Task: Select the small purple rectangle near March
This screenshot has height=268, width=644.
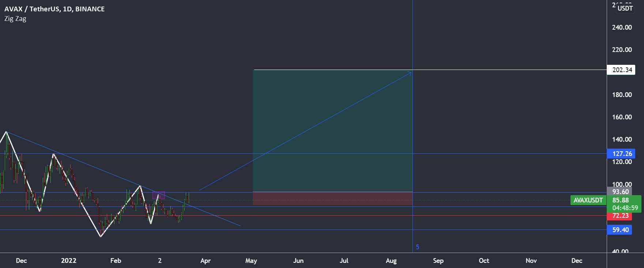Action: point(159,195)
